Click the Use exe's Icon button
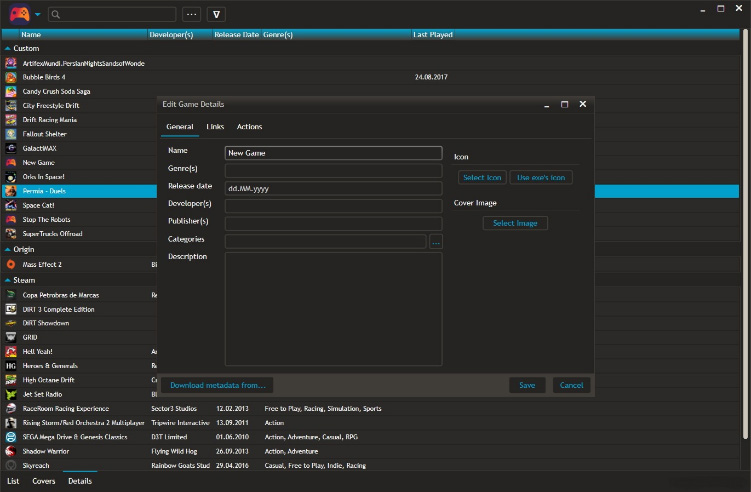Image resolution: width=751 pixels, height=492 pixels. 541,177
